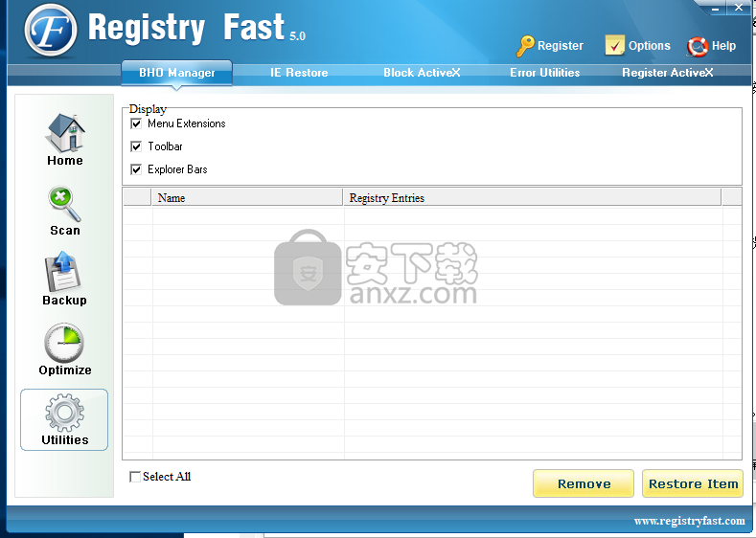Screen dimensions: 756x538
Task: Check the Select All checkbox
Action: (135, 477)
